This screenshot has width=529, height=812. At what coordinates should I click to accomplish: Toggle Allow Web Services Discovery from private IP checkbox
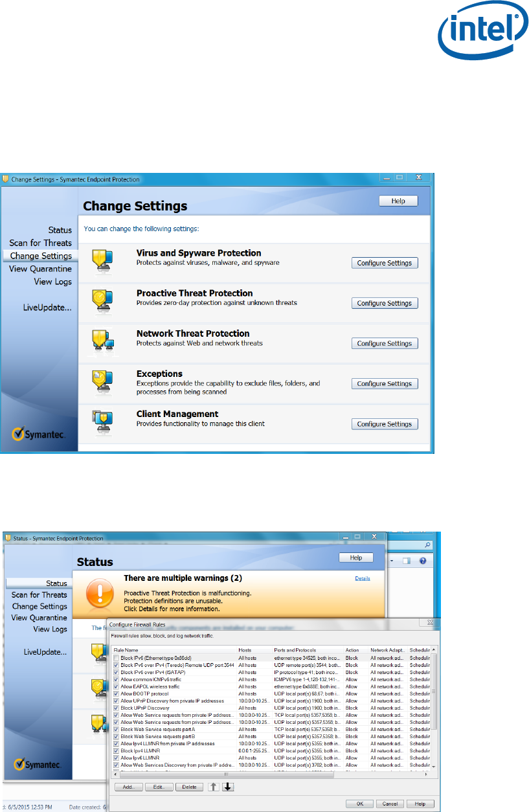(x=117, y=765)
